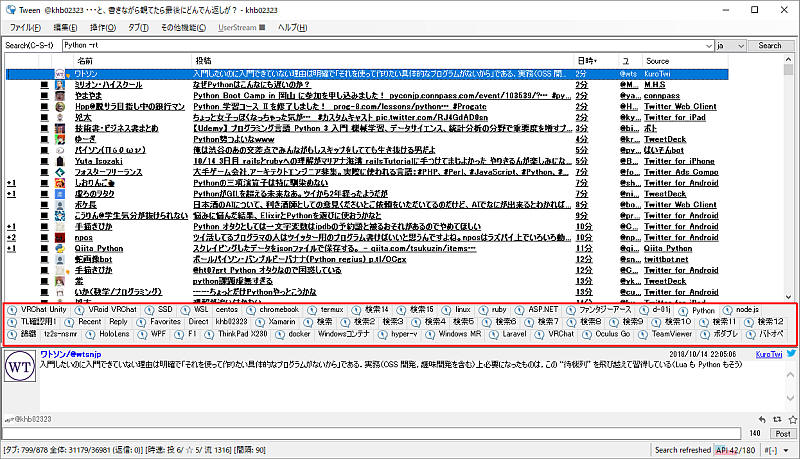Toggle the unread mark on the パイソン row
The height and width of the screenshot is (459, 800).
coord(45,150)
